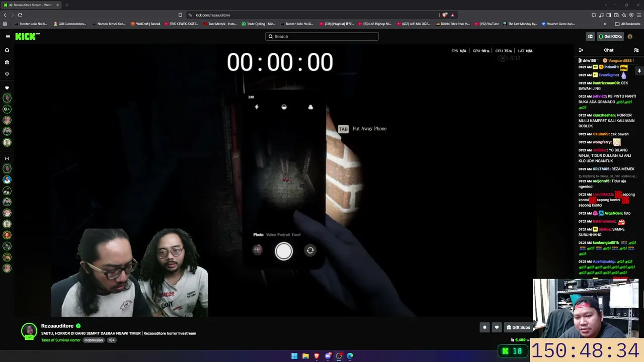Open the Voucher Game bookmark
The width and height of the screenshot is (644, 362).
(558, 24)
